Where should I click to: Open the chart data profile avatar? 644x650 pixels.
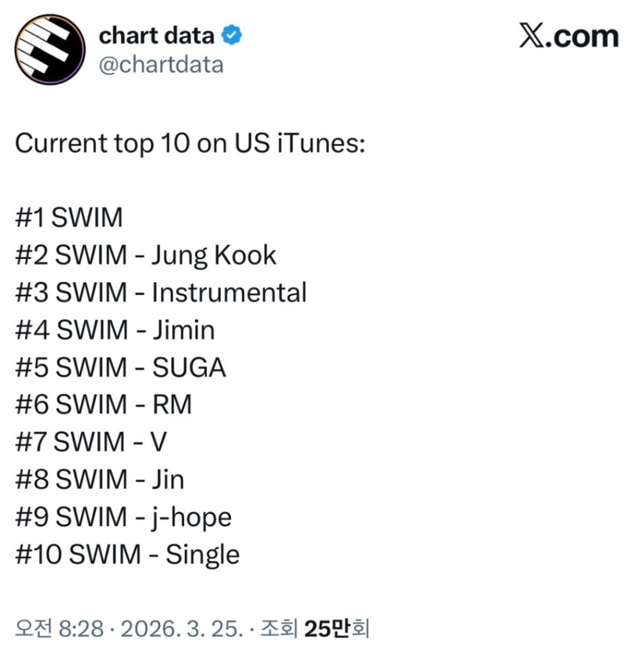pyautogui.click(x=50, y=50)
